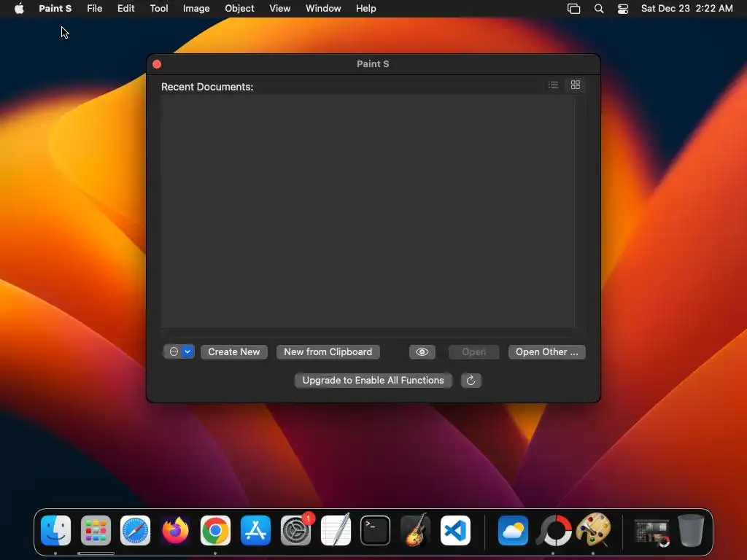Open the File menu

click(x=94, y=9)
